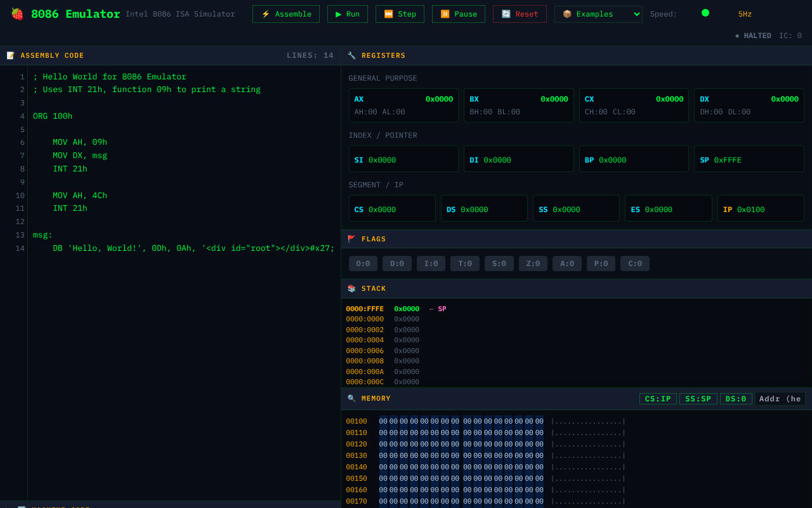Select the CS segment register
812x508 pixels.
(392, 208)
